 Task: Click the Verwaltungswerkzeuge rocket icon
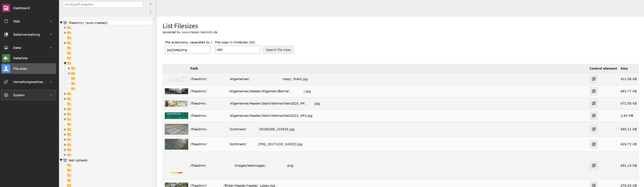tap(6, 82)
